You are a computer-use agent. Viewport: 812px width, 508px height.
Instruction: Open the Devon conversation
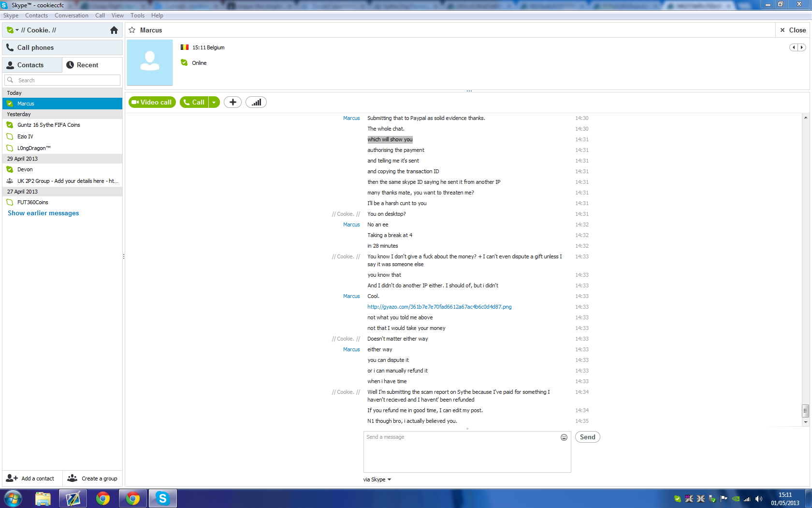[x=62, y=169]
